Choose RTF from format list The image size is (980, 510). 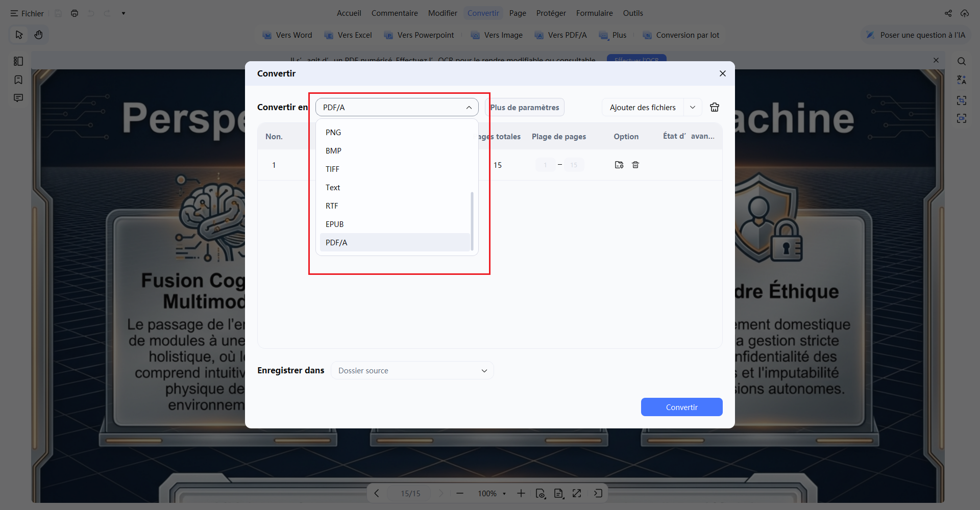coord(395,206)
